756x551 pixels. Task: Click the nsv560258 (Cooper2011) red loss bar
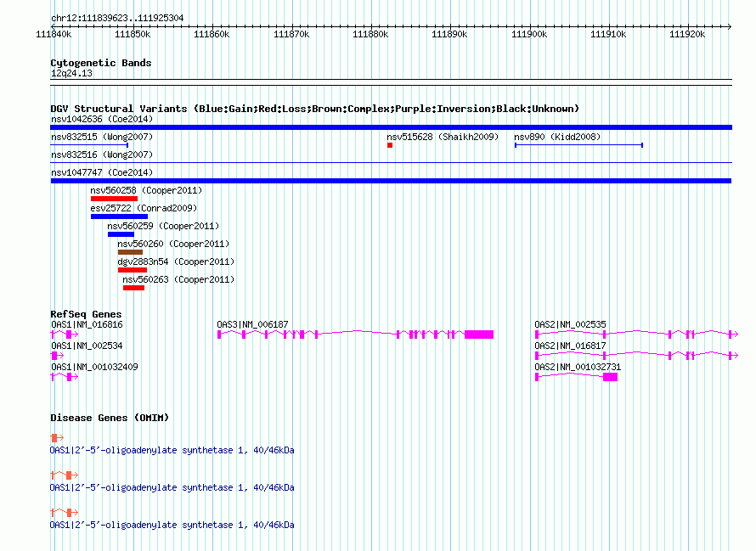(x=114, y=199)
